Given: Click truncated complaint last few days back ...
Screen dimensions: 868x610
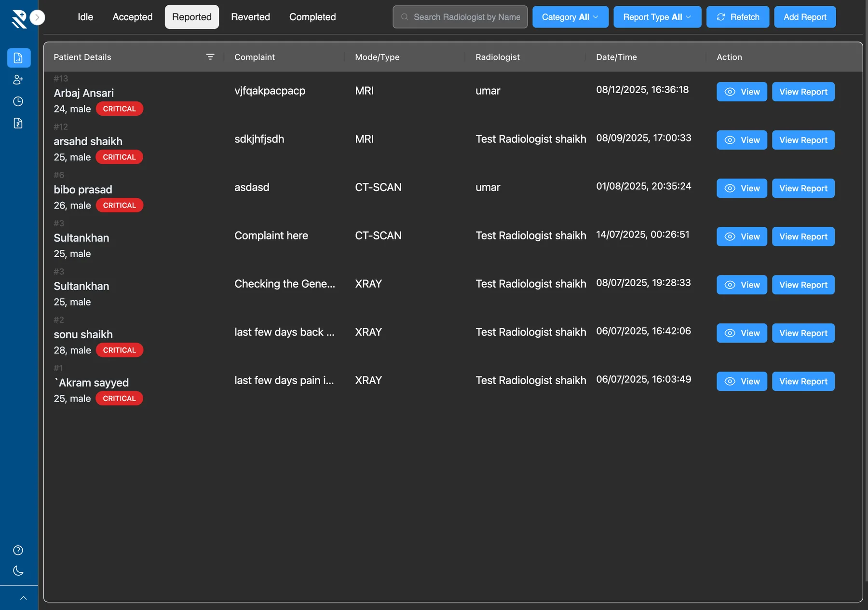Looking at the screenshot, I should pos(285,332).
